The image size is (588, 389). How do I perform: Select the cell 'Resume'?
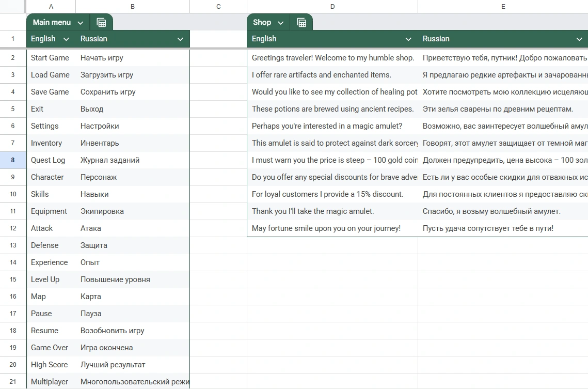click(x=51, y=331)
